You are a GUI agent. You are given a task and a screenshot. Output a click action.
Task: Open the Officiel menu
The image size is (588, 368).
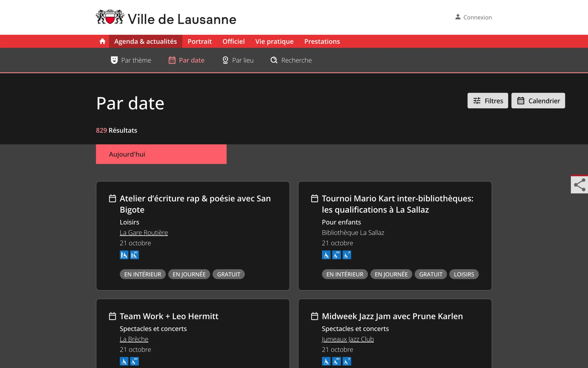pos(233,41)
